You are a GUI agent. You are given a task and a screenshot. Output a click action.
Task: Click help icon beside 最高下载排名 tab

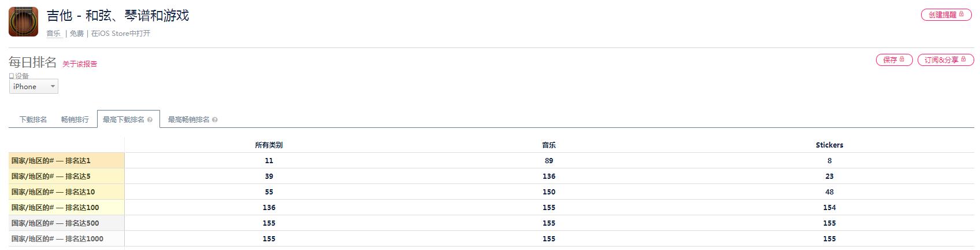point(150,120)
